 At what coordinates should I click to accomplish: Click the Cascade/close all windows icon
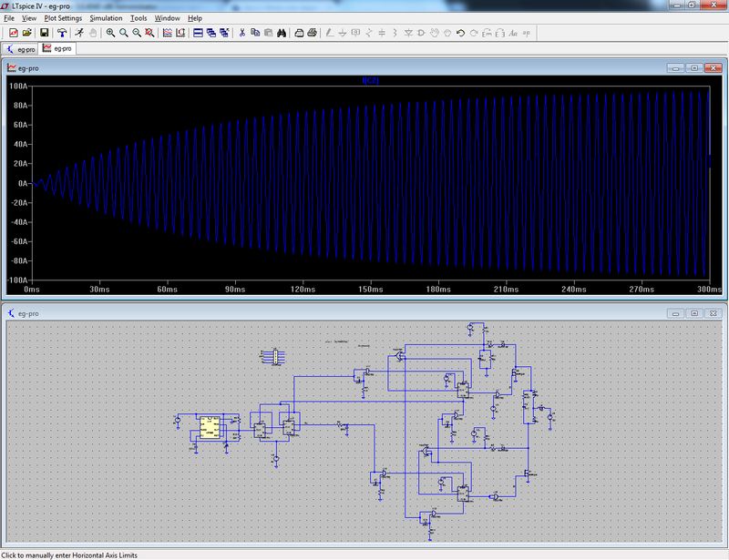(x=224, y=33)
